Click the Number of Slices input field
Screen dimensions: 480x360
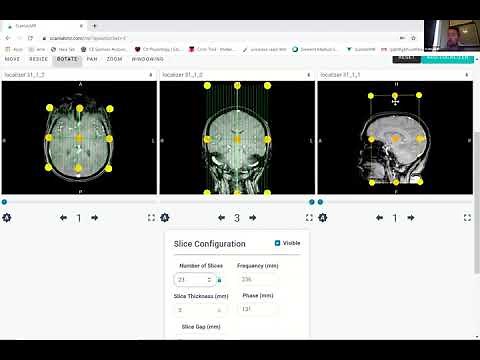point(194,280)
